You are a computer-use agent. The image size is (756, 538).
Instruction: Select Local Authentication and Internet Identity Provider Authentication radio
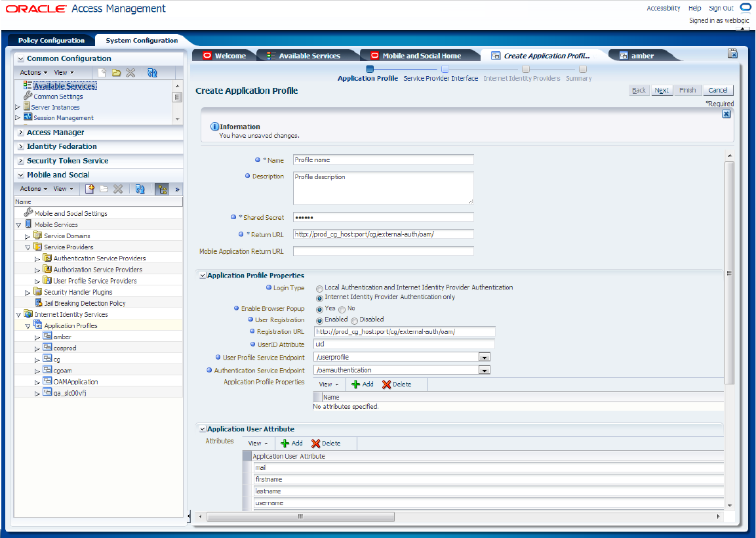pos(319,289)
